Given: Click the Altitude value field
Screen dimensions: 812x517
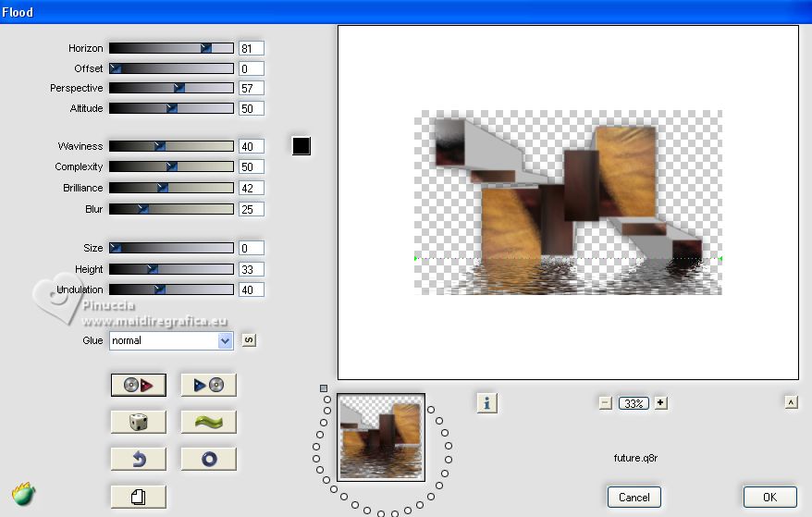Looking at the screenshot, I should (x=252, y=108).
